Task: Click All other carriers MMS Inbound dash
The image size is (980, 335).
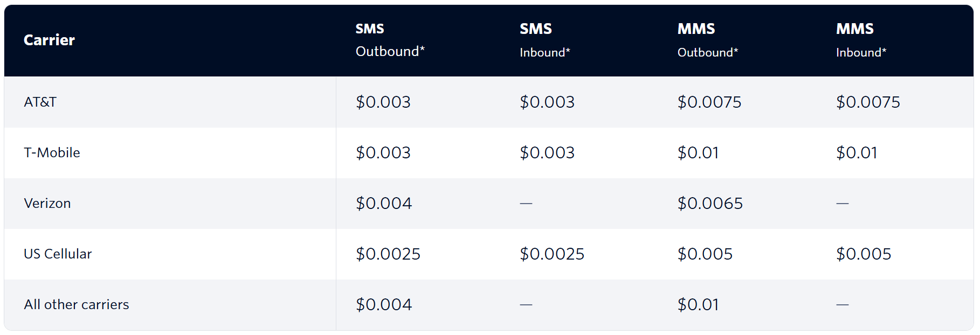Action: point(843,305)
